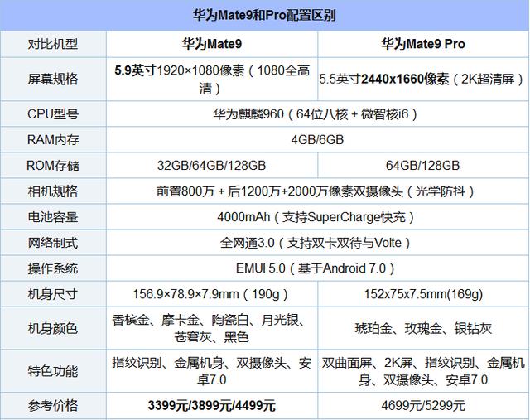Click the 双曲面屏、2K屏 features cell
530x420 pixels.
click(423, 371)
